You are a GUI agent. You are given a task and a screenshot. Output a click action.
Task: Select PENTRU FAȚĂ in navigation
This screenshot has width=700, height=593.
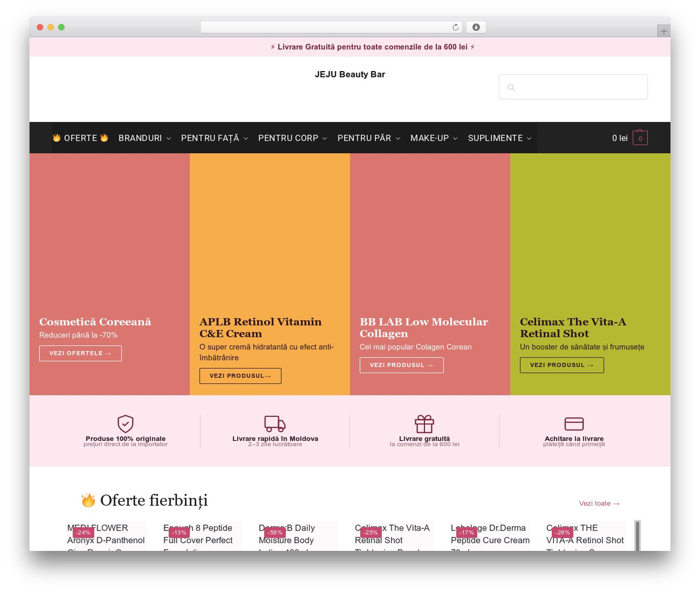pyautogui.click(x=210, y=138)
